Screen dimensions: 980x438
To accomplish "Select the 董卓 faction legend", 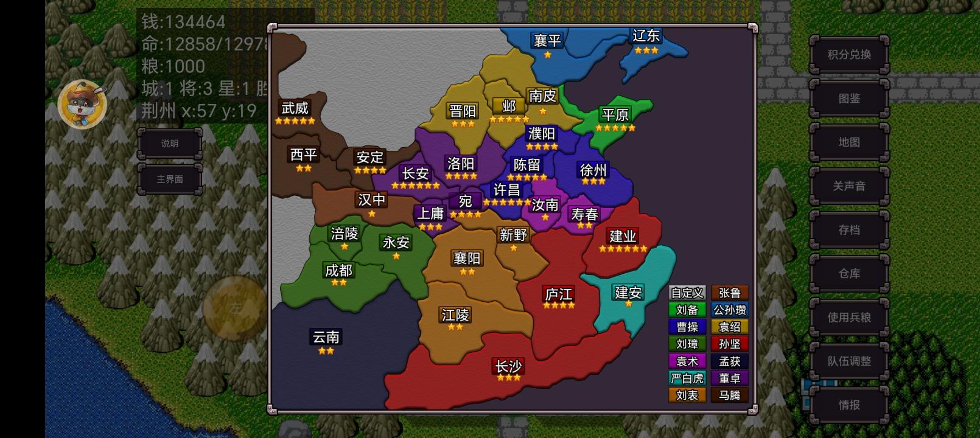I will coord(730,378).
